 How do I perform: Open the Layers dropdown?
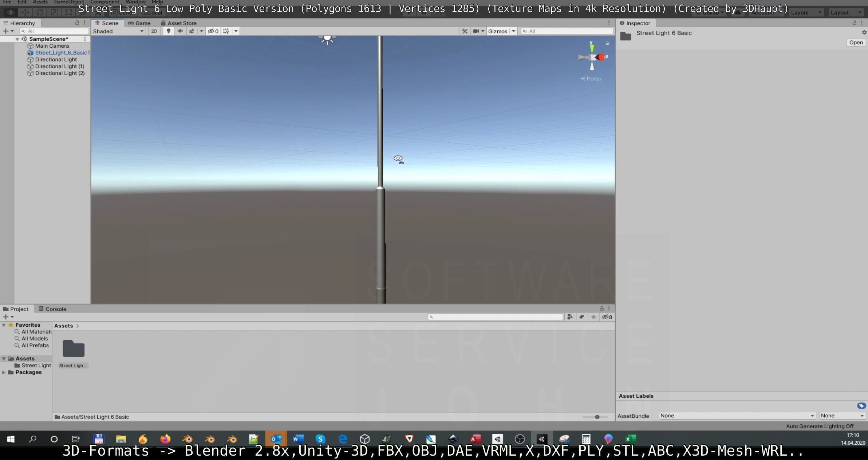806,12
